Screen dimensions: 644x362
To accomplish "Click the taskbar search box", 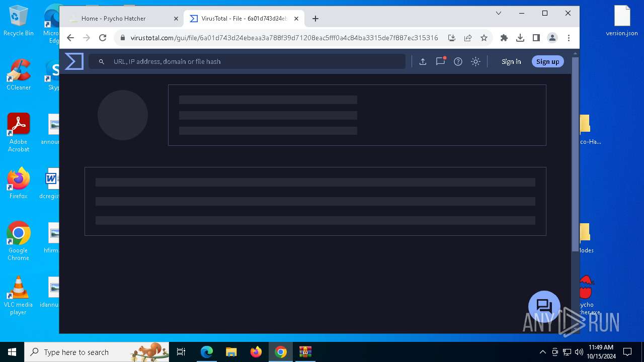I will pyautogui.click(x=98, y=352).
